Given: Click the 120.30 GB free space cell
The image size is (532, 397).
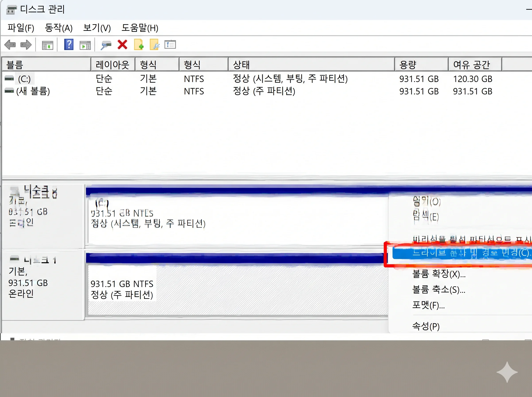Looking at the screenshot, I should pos(473,79).
